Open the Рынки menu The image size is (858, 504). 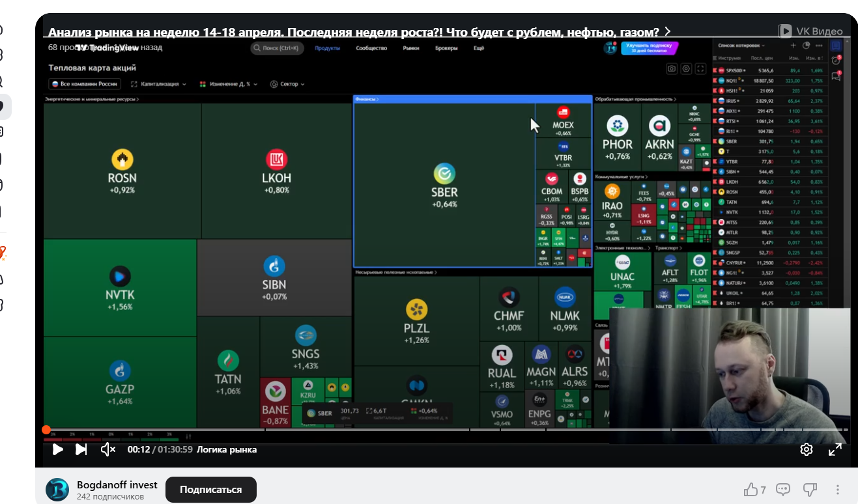point(411,48)
